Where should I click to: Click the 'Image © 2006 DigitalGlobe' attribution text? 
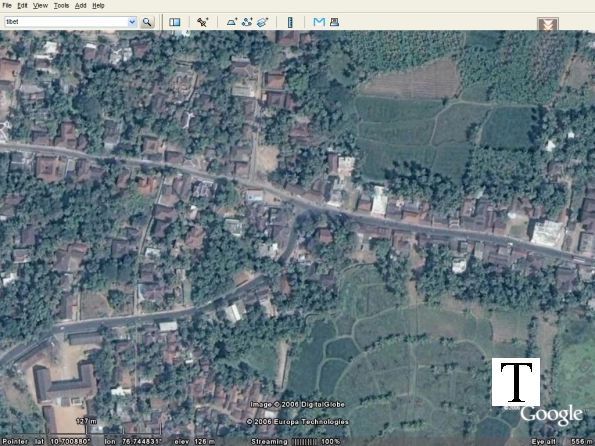click(298, 405)
